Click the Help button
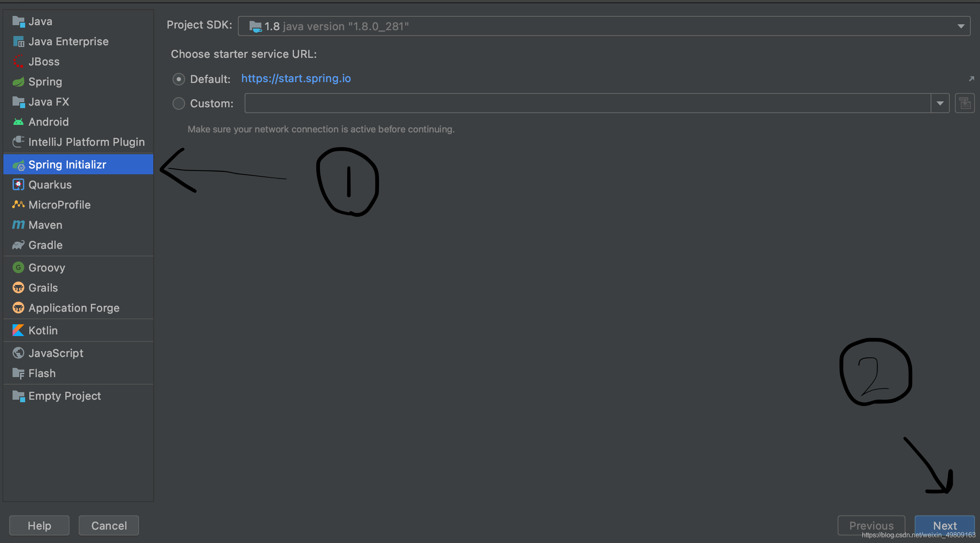This screenshot has width=980, height=543. 39,525
